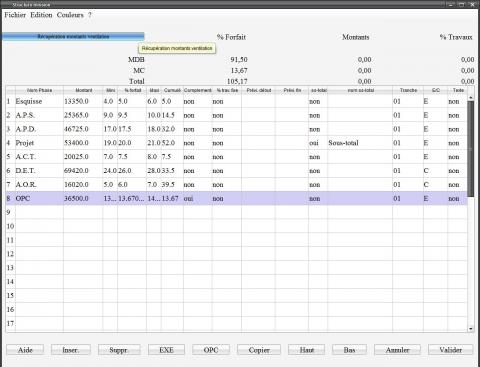The image size is (480, 367).
Task: Click the 53400.0 montant cell
Action: (83, 143)
